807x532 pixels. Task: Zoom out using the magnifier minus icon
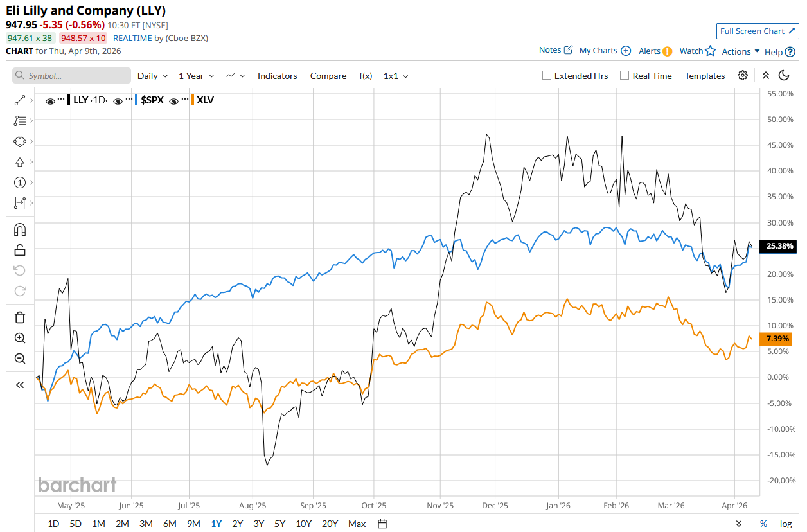coord(19,359)
